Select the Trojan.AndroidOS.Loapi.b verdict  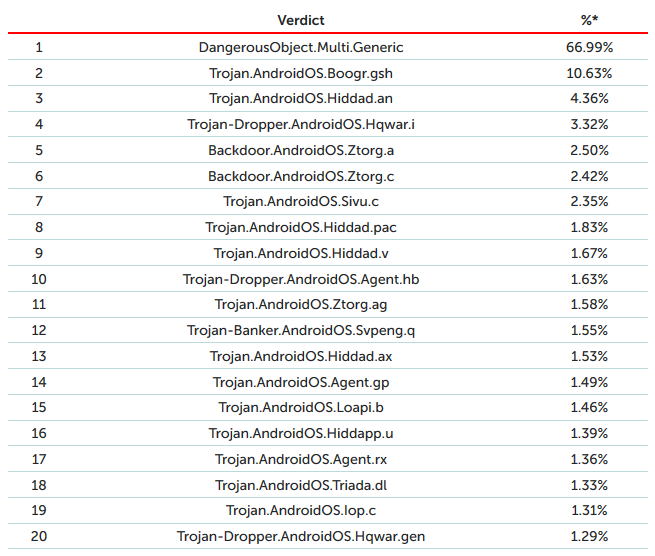(300, 407)
